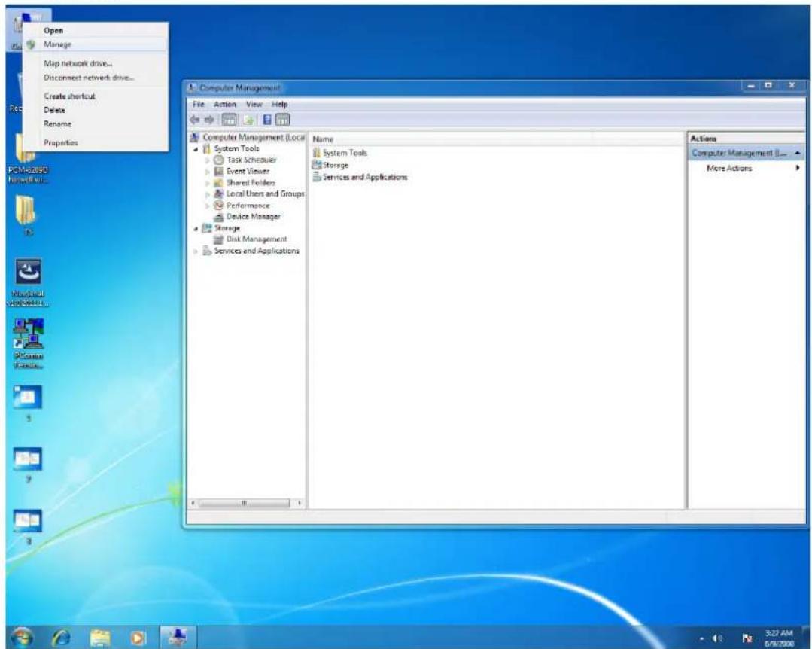The image size is (812, 649).
Task: Open the File menu
Action: pyautogui.click(x=199, y=105)
